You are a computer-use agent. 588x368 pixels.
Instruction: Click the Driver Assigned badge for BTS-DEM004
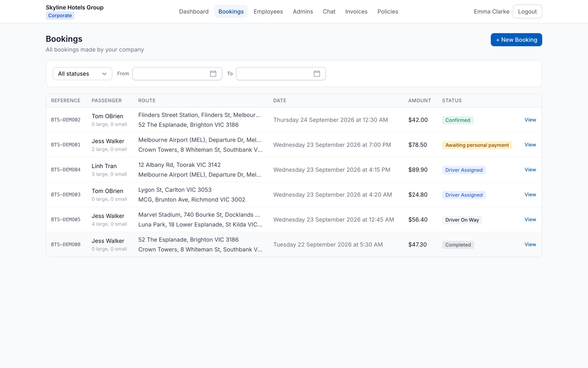(464, 170)
